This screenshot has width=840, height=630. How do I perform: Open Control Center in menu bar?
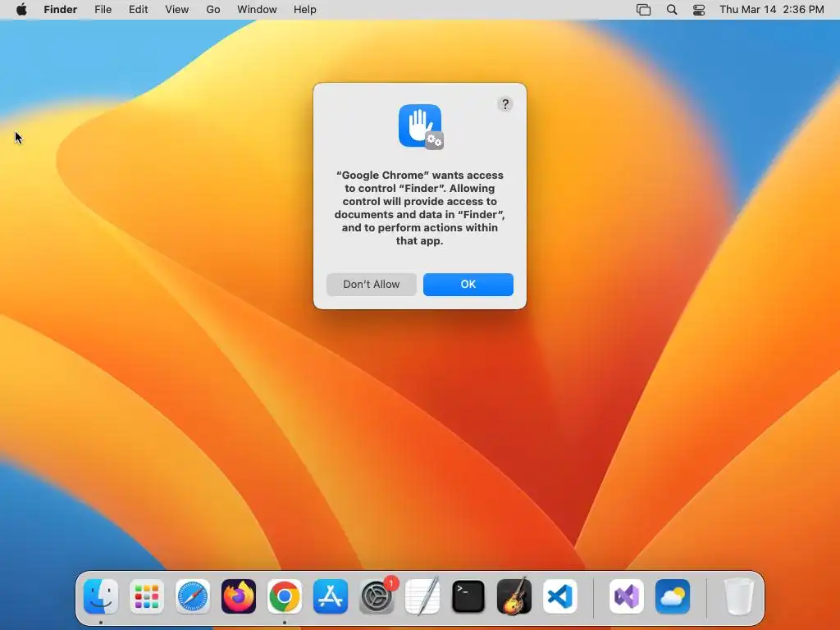pos(699,10)
